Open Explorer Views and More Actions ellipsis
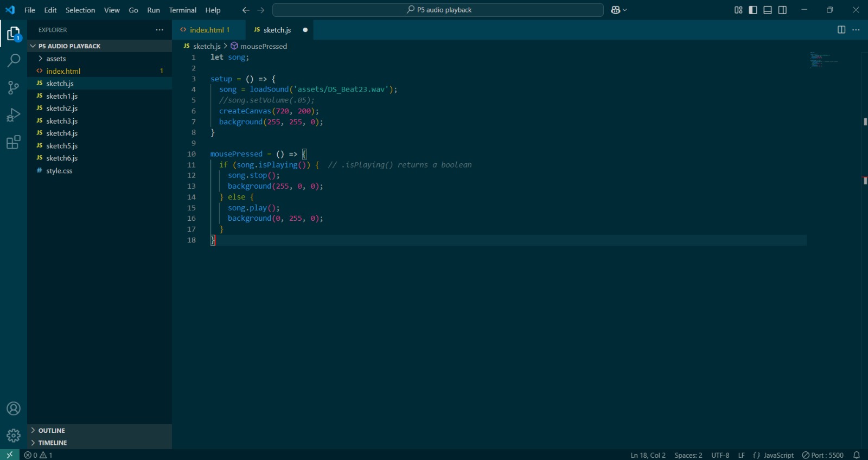The width and height of the screenshot is (868, 460). click(x=159, y=30)
